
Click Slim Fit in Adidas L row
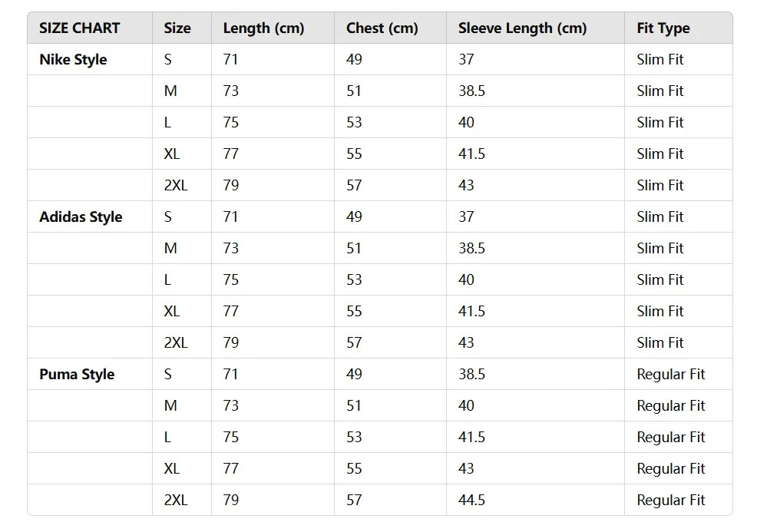point(660,280)
